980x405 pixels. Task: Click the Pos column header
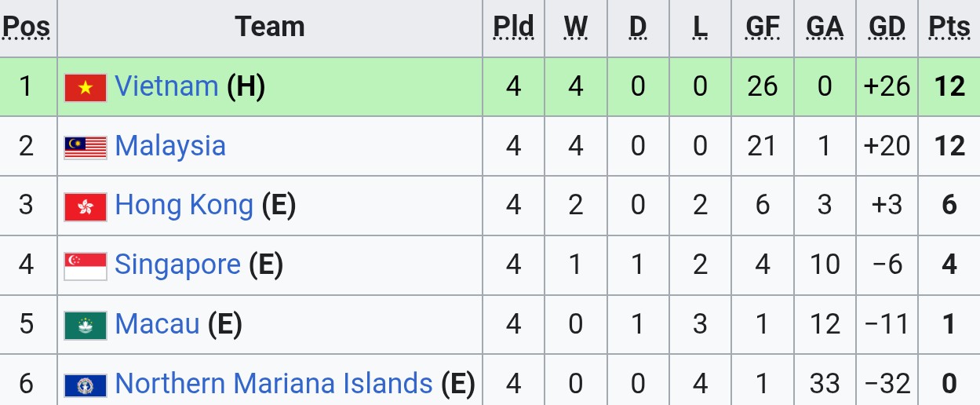point(27,27)
